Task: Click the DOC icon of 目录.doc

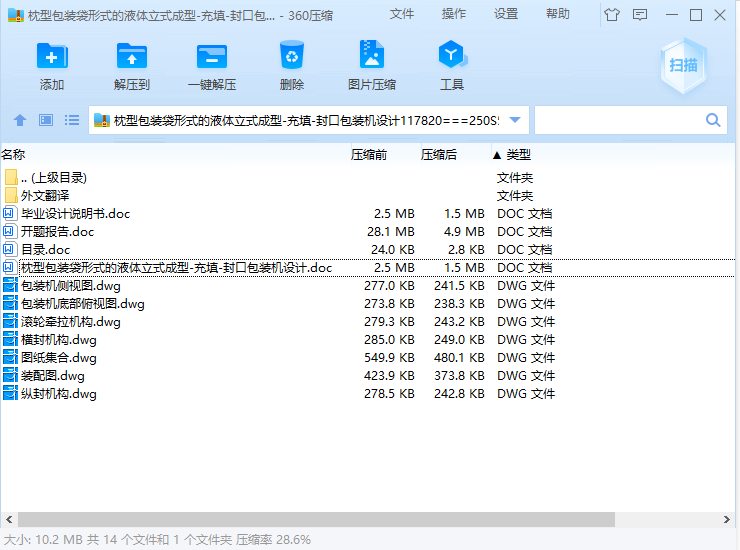Action: click(x=9, y=249)
